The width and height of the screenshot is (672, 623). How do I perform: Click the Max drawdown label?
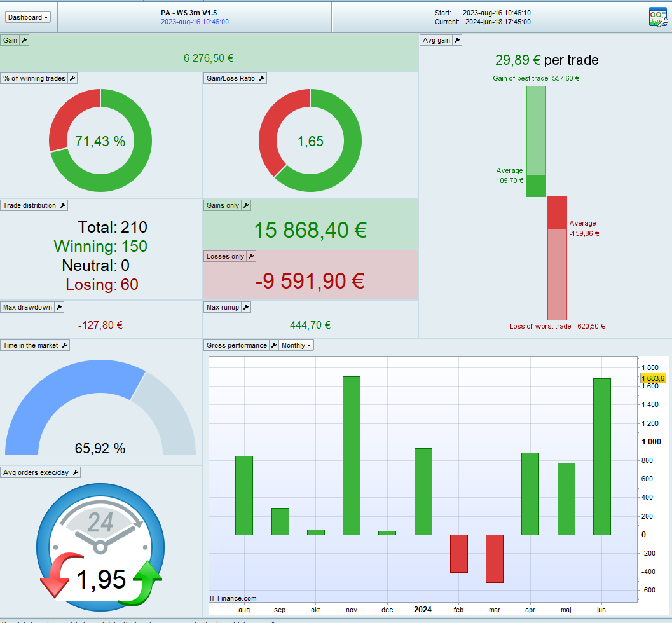[27, 307]
